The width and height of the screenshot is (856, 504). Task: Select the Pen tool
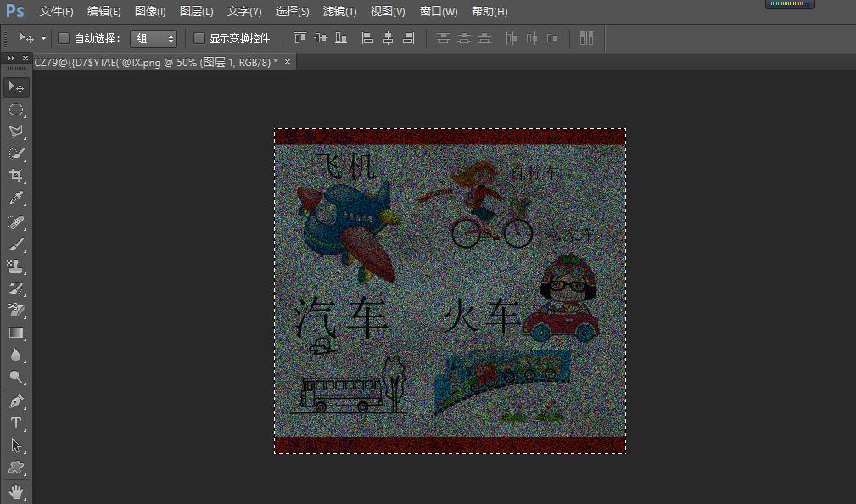pyautogui.click(x=17, y=400)
